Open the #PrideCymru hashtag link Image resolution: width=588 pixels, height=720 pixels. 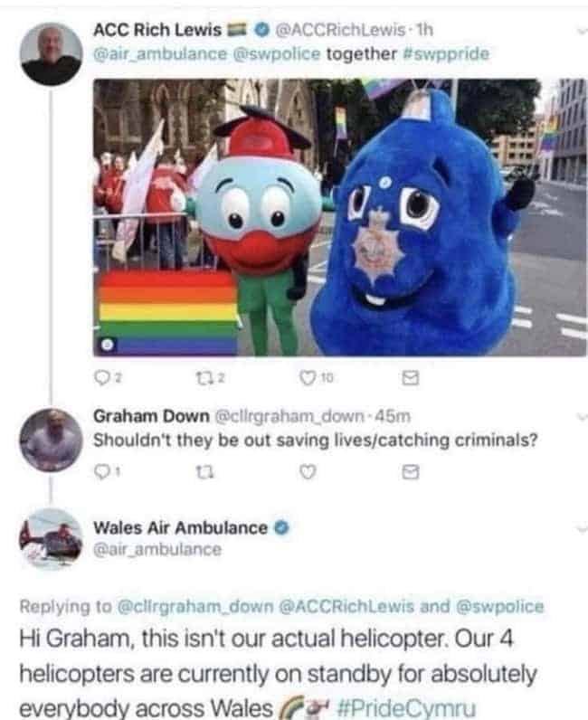point(406,707)
